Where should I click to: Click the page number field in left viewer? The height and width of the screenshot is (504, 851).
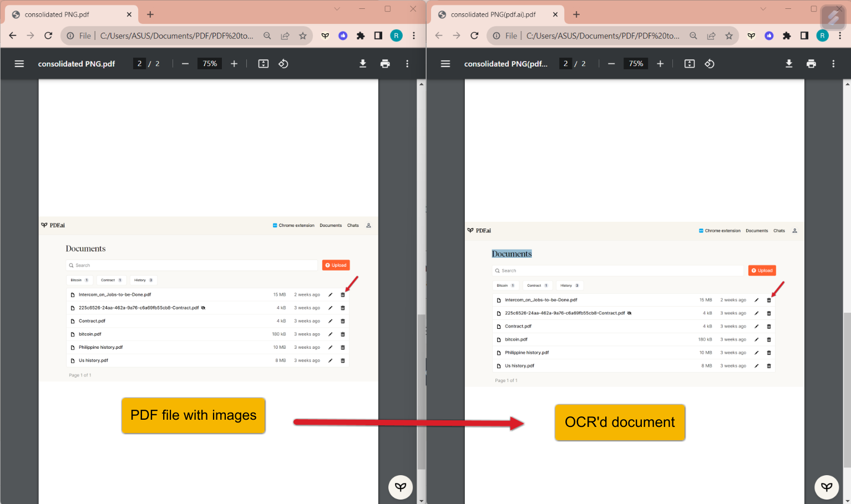[140, 64]
